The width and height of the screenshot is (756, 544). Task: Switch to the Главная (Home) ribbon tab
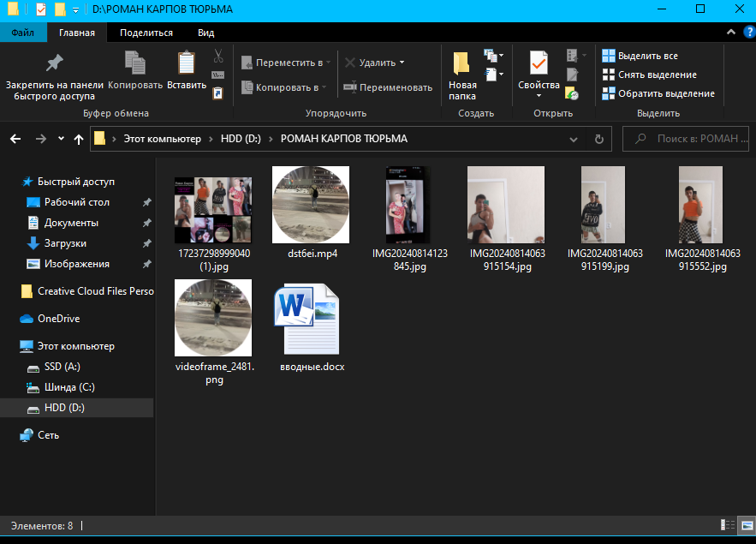point(77,33)
